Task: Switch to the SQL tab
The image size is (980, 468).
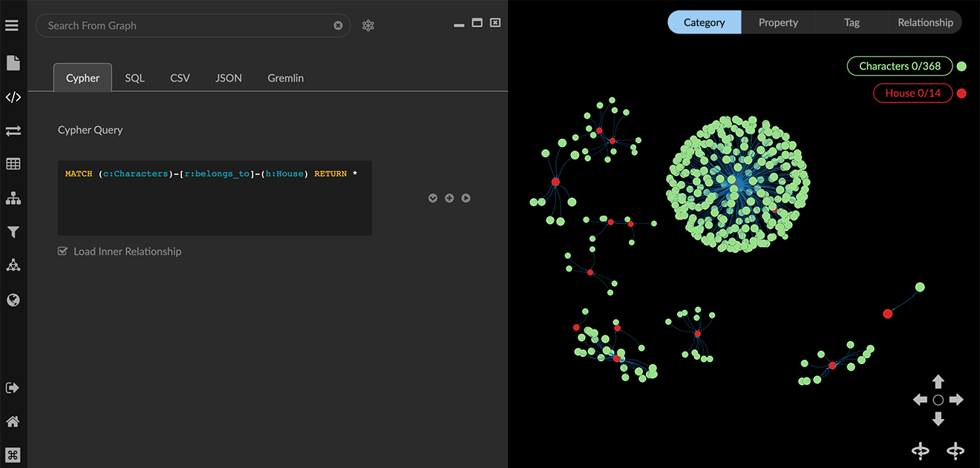Action: [x=134, y=78]
